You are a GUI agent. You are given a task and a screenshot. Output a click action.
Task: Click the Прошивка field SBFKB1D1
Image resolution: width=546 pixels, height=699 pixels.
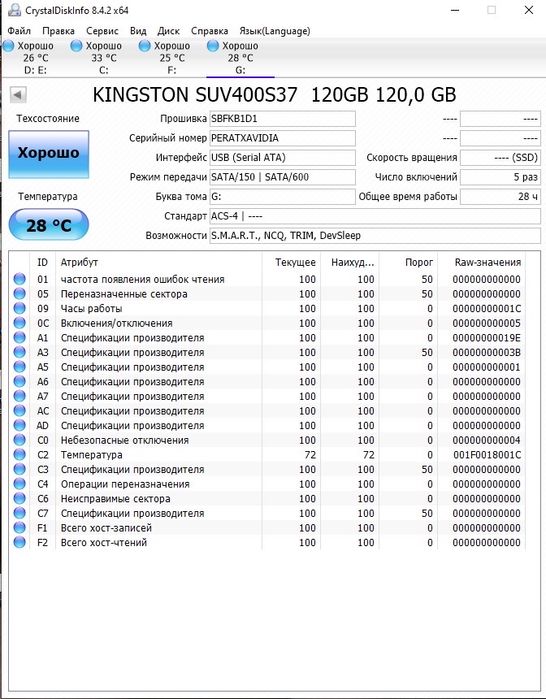pyautogui.click(x=283, y=119)
